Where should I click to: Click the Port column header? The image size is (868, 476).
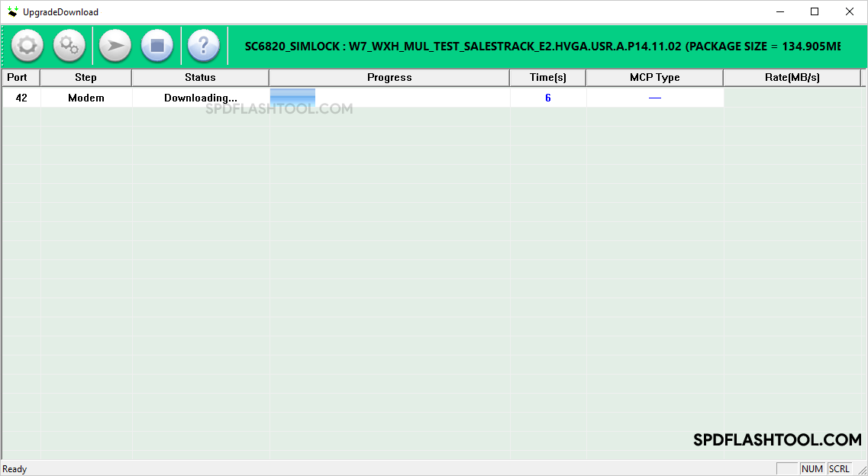coord(21,78)
